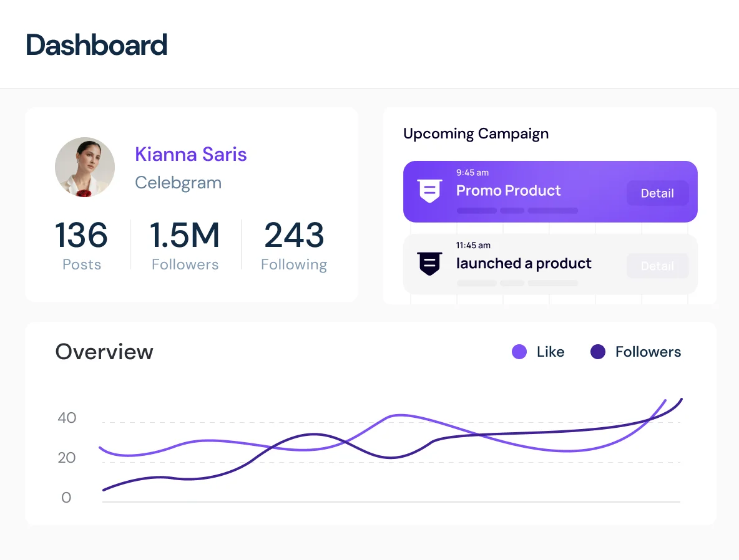Select the launched a product campaign title
Screen dimensions: 739x560
tap(524, 263)
